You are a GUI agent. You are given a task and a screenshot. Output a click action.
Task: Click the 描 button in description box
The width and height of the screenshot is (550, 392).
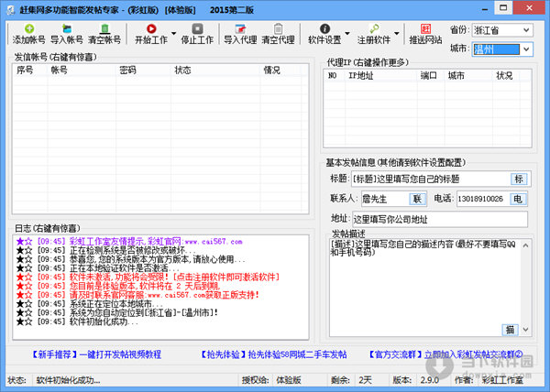pyautogui.click(x=510, y=330)
